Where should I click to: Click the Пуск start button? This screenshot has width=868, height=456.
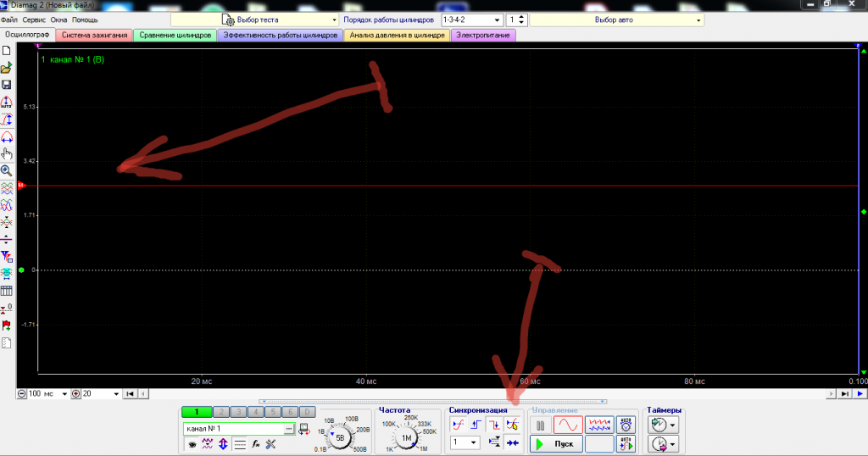(556, 444)
